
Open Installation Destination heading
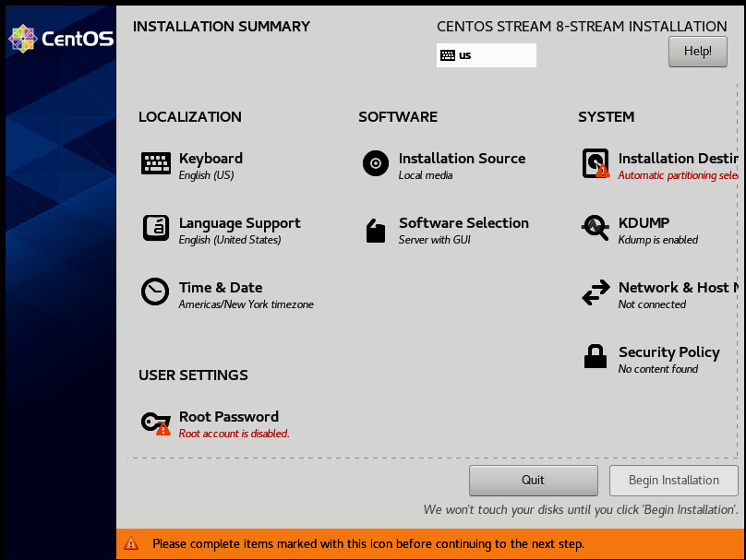click(678, 159)
